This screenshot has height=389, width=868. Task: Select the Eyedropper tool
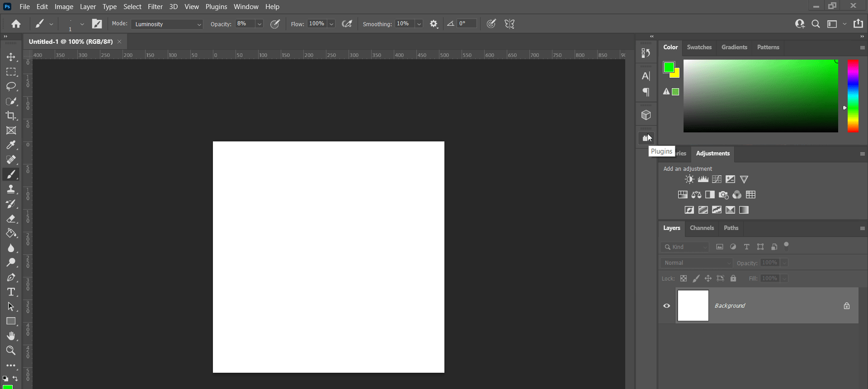click(11, 145)
